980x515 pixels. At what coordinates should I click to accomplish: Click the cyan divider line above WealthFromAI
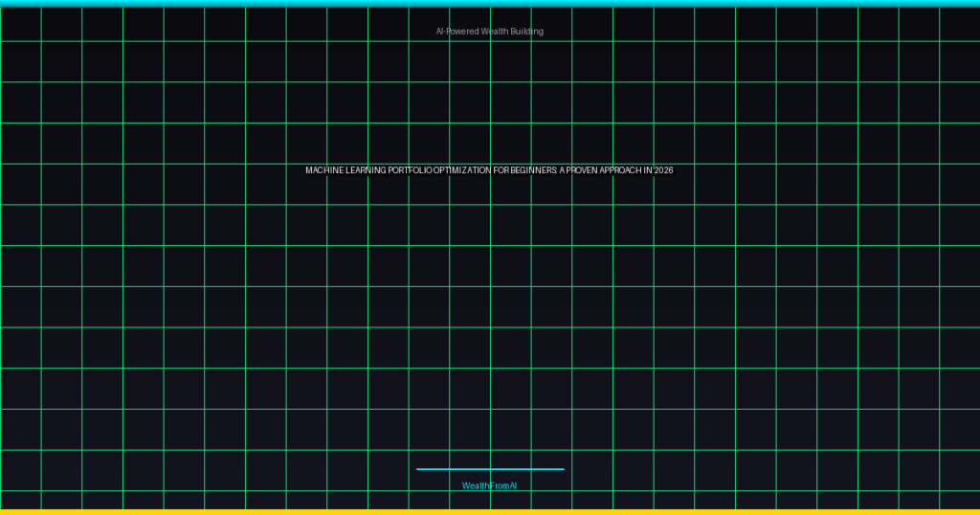[x=490, y=469]
